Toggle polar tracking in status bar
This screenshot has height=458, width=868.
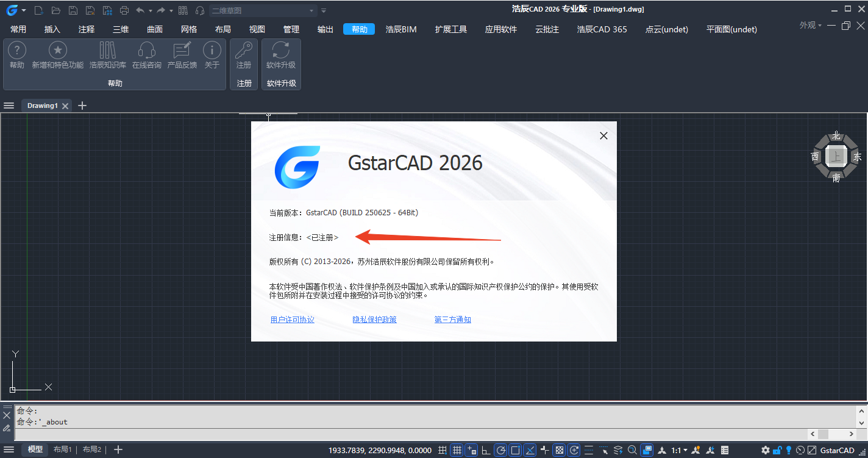point(500,450)
